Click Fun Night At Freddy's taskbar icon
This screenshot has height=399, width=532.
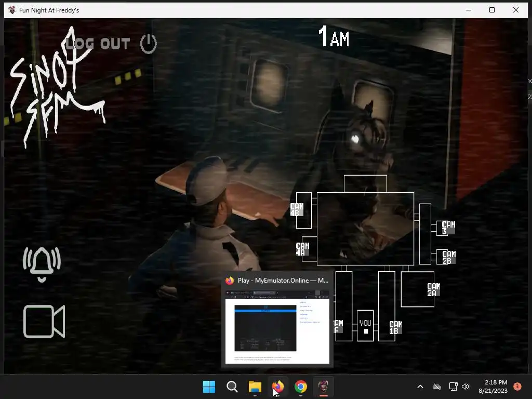click(x=323, y=387)
